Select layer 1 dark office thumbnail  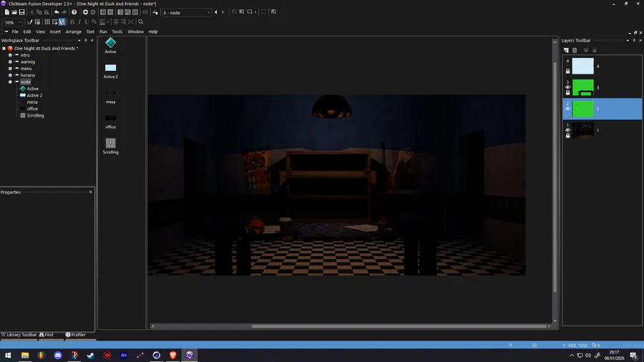[582, 130]
